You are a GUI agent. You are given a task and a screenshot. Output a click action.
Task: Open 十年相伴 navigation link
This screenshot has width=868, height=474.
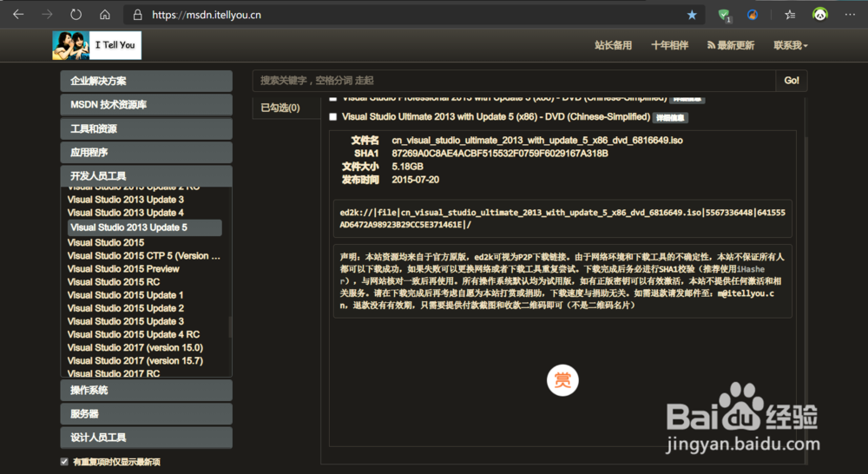669,45
